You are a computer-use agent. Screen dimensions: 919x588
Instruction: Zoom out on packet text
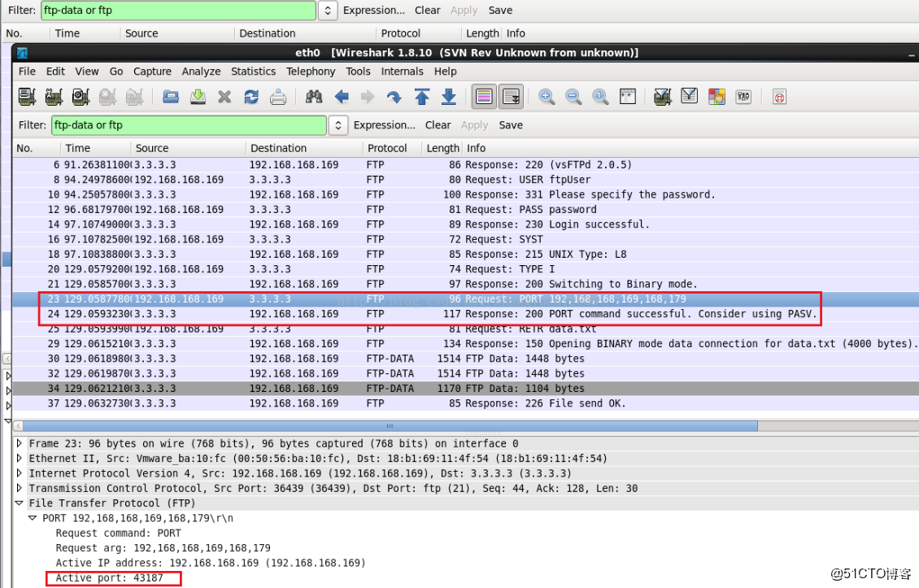pos(574,97)
